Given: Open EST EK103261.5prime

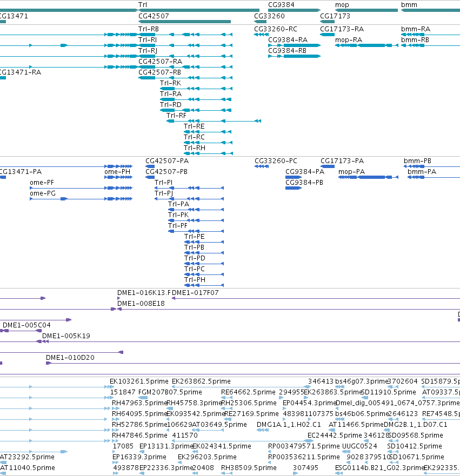Looking at the screenshot, I should [139, 381].
